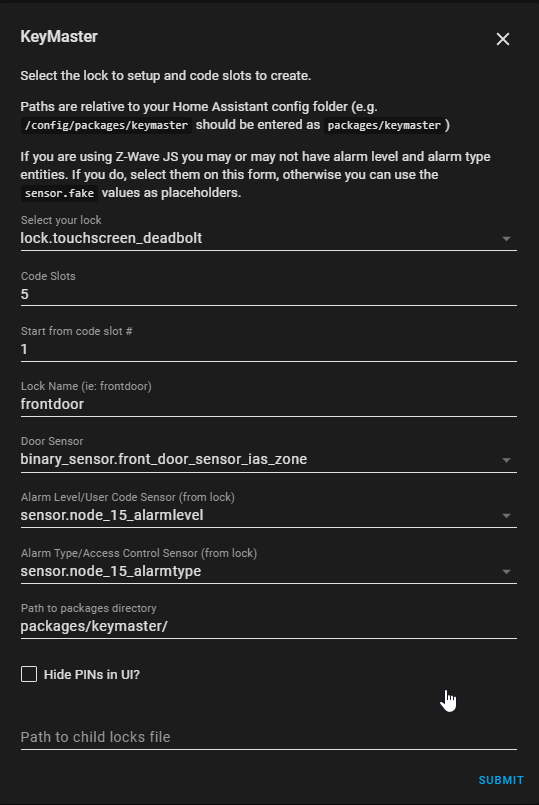Open the Alarm Type/Access Control Sensor arrow
This screenshot has width=539, height=805.
[506, 571]
